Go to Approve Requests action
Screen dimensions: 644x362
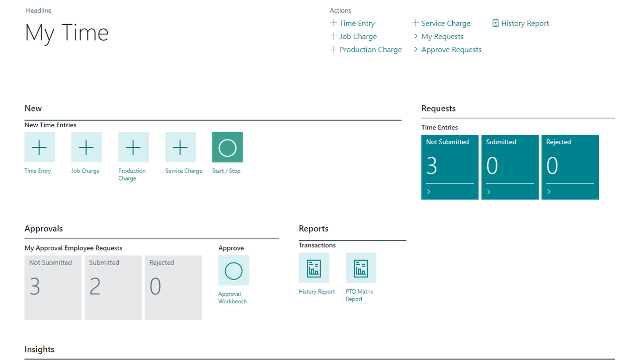[x=451, y=49]
